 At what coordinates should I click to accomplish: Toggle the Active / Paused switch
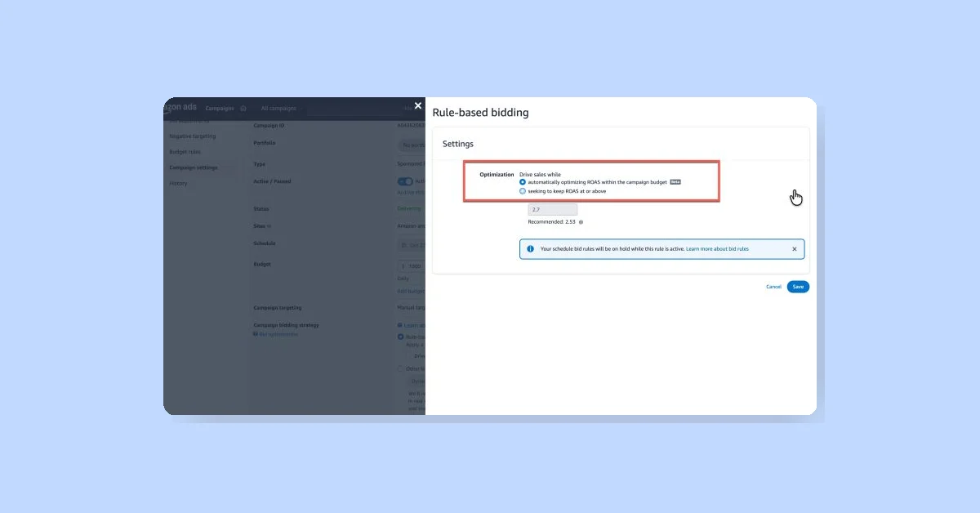(x=404, y=181)
